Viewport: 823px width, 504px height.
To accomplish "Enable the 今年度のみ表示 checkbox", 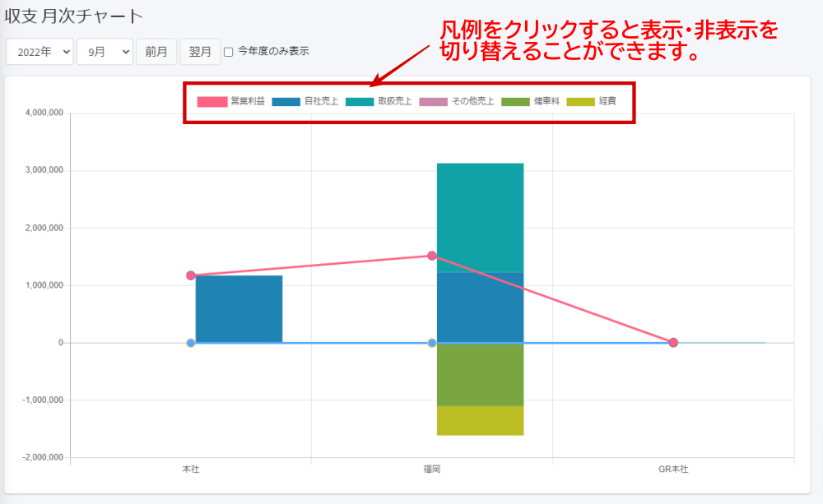I will pos(229,52).
